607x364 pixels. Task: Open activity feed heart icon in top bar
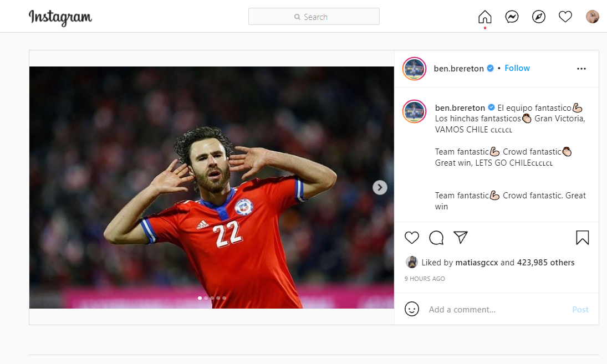565,17
